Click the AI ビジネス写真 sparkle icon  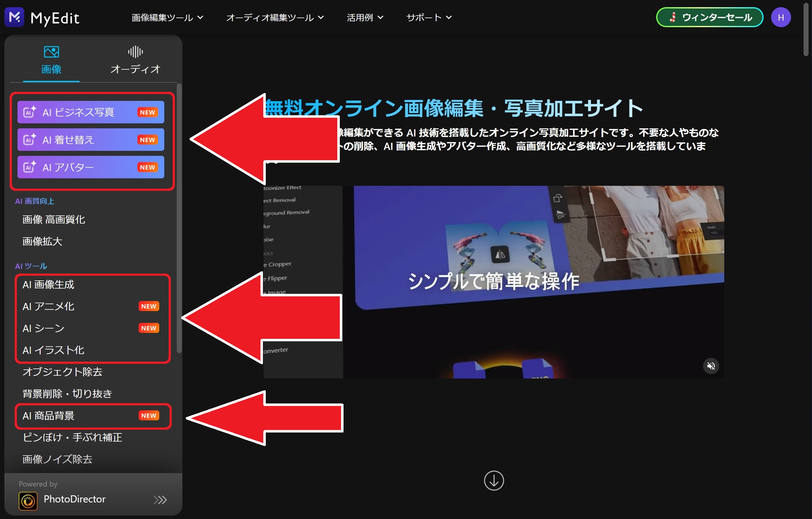coord(29,112)
